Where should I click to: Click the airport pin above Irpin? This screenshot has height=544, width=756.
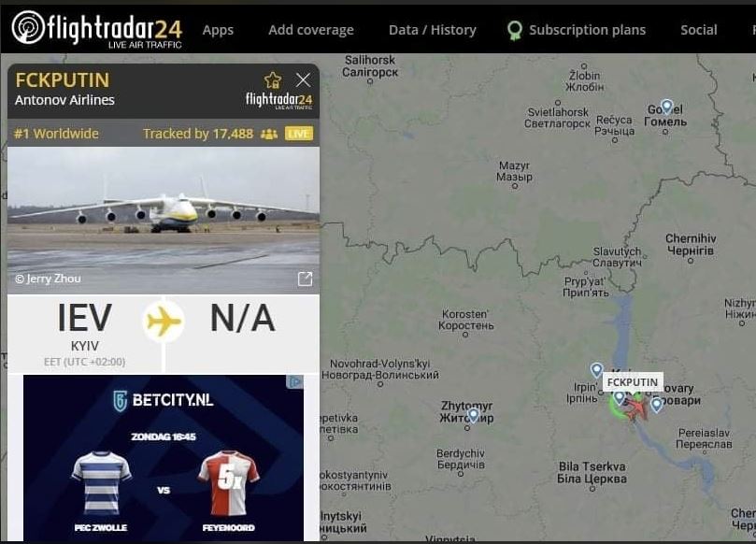pos(596,370)
